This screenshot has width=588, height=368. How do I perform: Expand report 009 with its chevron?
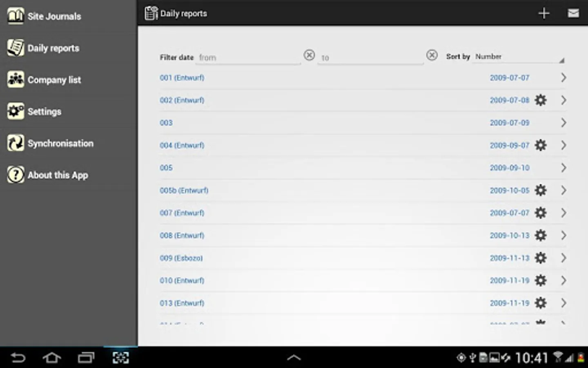(x=563, y=258)
